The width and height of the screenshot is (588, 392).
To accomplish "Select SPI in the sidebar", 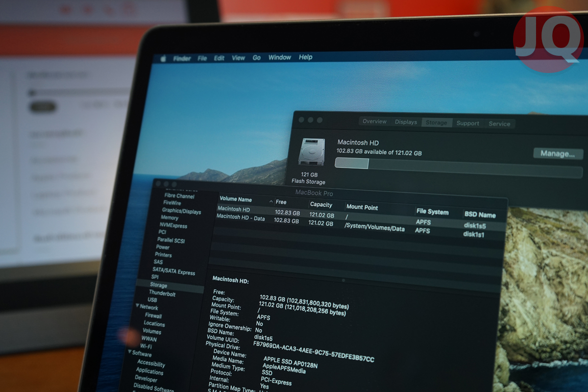I will pyautogui.click(x=155, y=277).
